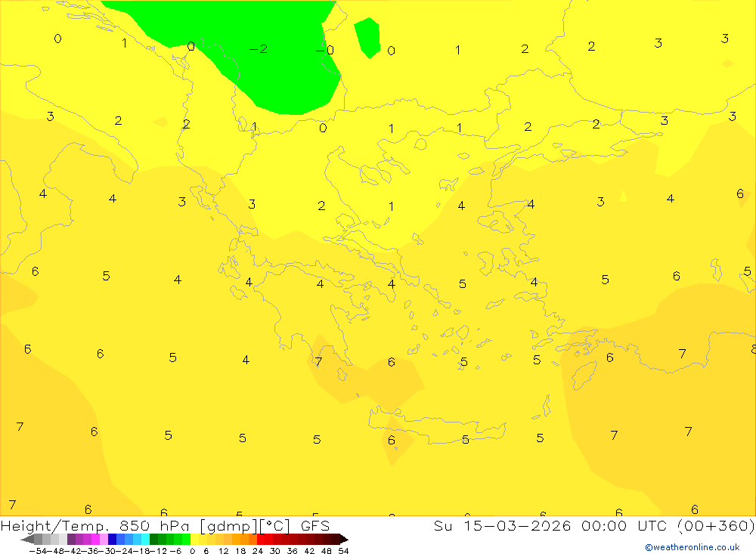This screenshot has height=554, width=756.
Task: Click the '-30' color scale label
Action: click(x=109, y=551)
